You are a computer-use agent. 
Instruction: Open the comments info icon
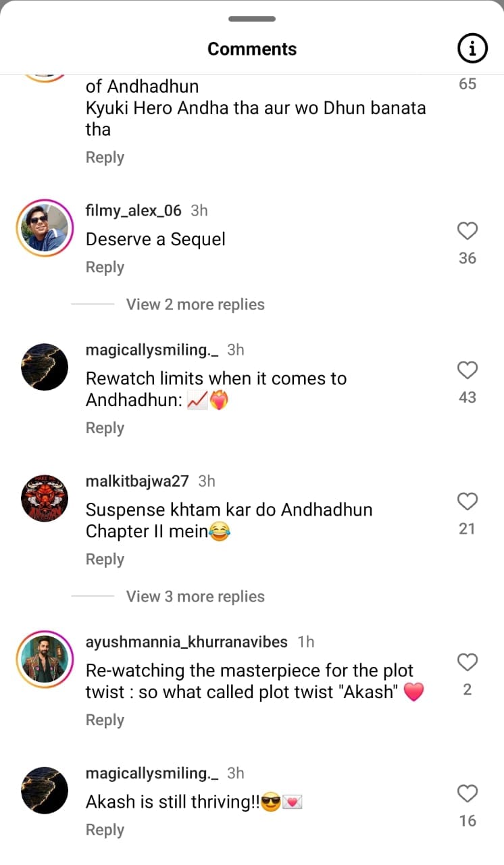click(472, 48)
